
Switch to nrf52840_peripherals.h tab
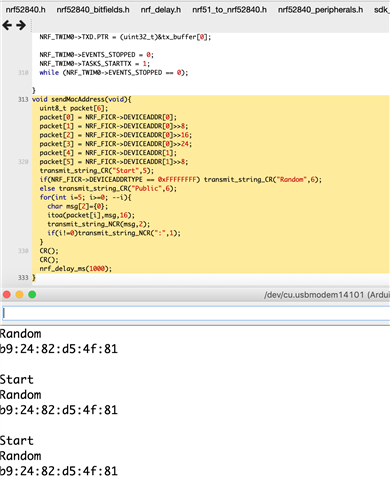pyautogui.click(x=320, y=10)
